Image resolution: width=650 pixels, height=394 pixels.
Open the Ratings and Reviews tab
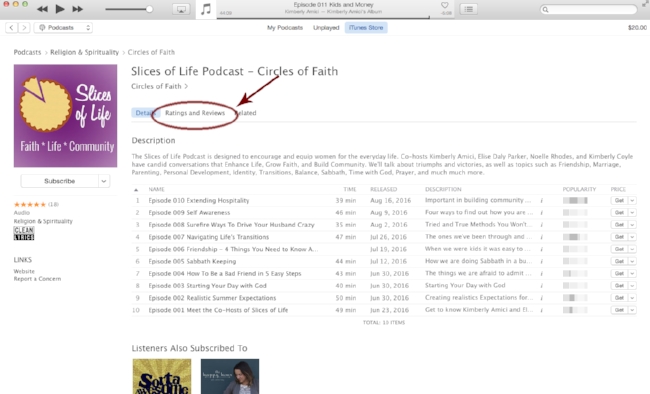click(x=195, y=113)
